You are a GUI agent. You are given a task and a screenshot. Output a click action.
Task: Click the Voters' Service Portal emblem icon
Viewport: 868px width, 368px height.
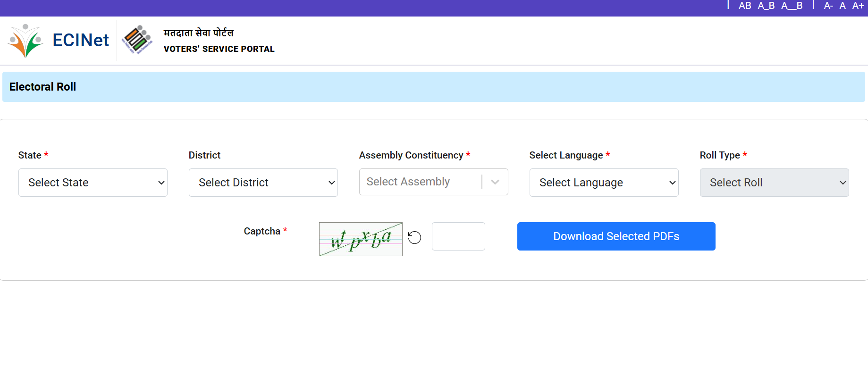[137, 40]
